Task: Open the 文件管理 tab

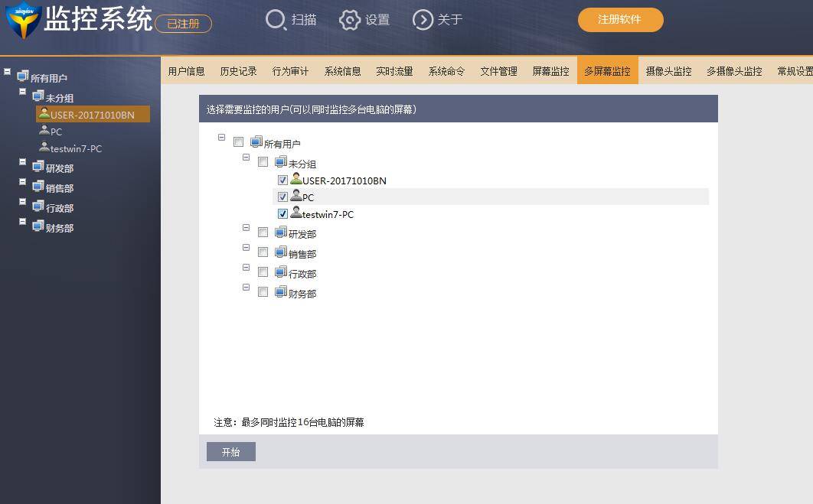Action: click(x=499, y=71)
